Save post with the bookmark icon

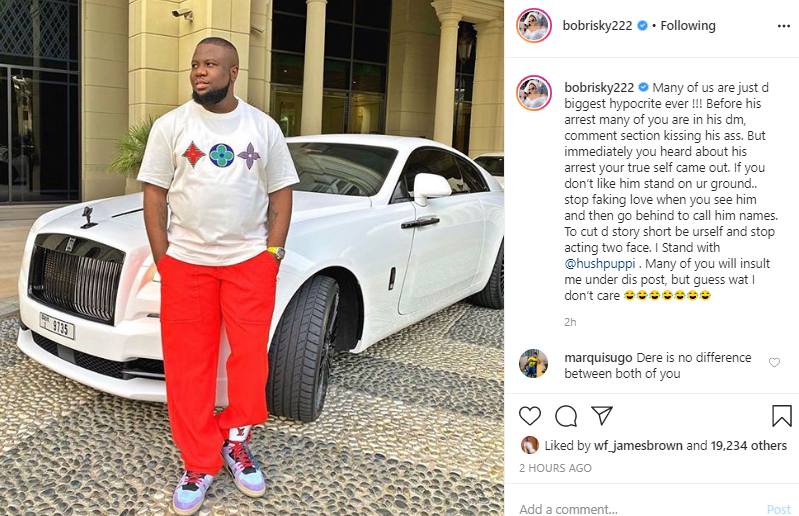click(782, 416)
